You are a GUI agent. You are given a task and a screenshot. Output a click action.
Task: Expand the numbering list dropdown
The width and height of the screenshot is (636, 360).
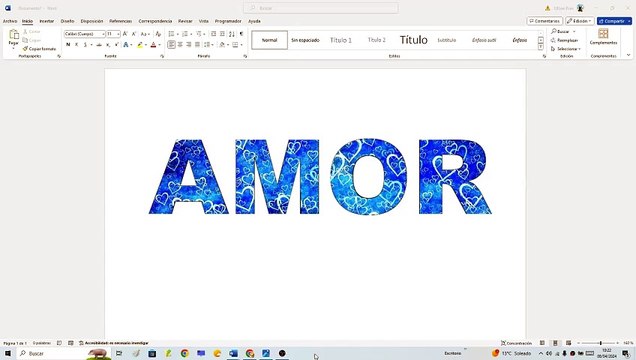tap(191, 34)
